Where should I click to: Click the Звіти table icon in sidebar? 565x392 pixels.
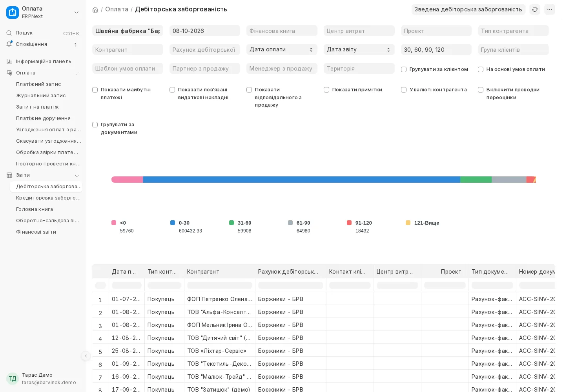(9, 175)
